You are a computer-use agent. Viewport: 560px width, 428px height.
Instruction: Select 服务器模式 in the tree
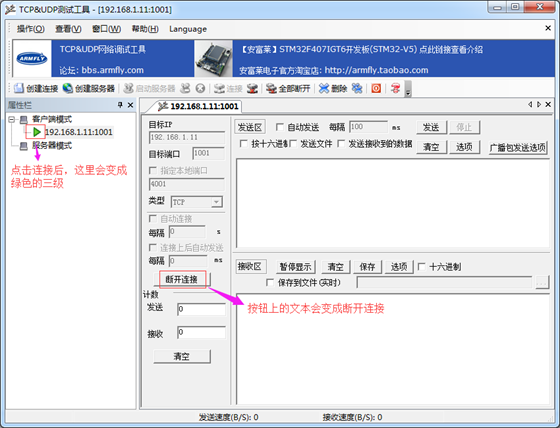[52, 145]
